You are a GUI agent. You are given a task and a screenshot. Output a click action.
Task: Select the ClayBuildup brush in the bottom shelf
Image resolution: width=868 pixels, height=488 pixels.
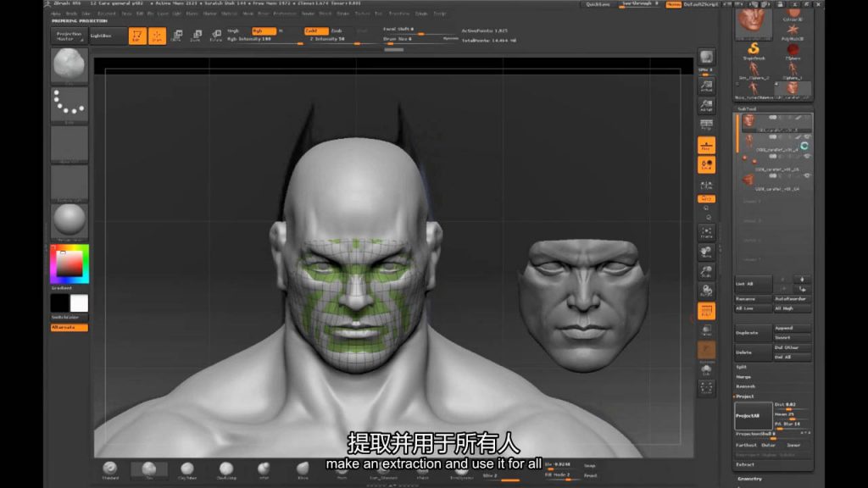point(225,469)
